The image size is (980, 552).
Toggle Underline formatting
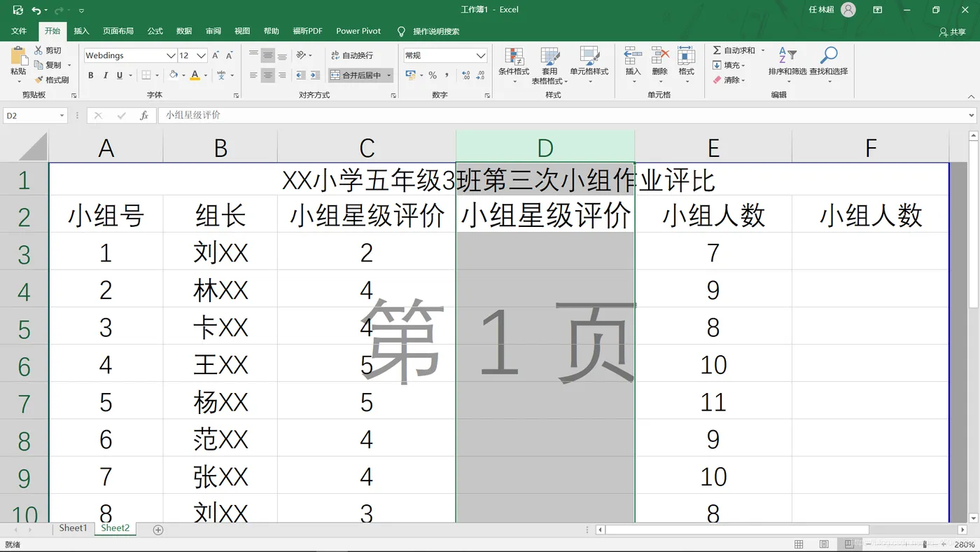pyautogui.click(x=120, y=75)
